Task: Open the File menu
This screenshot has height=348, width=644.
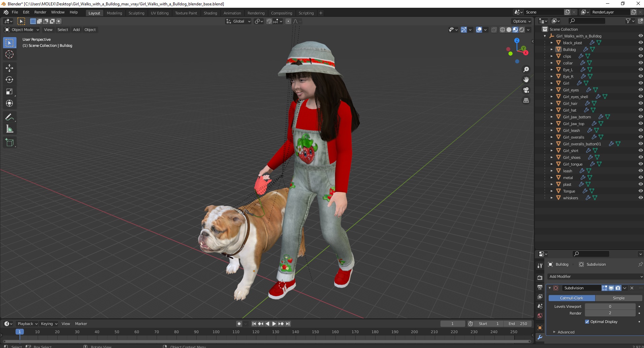Action: (x=15, y=12)
